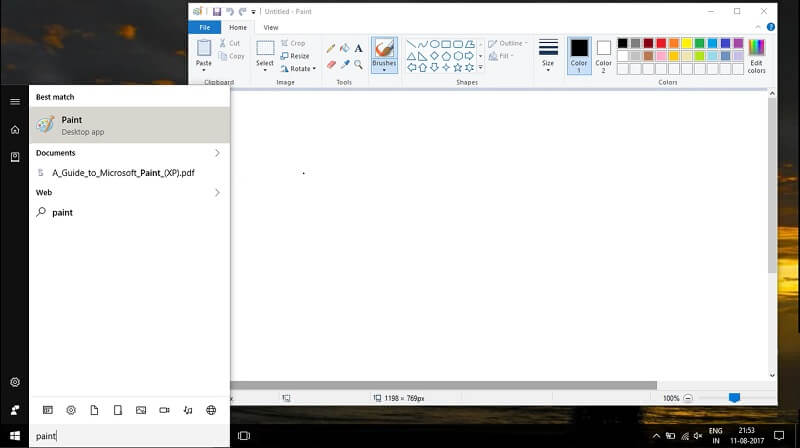The image size is (800, 448).
Task: Select the Text tool
Action: point(358,48)
